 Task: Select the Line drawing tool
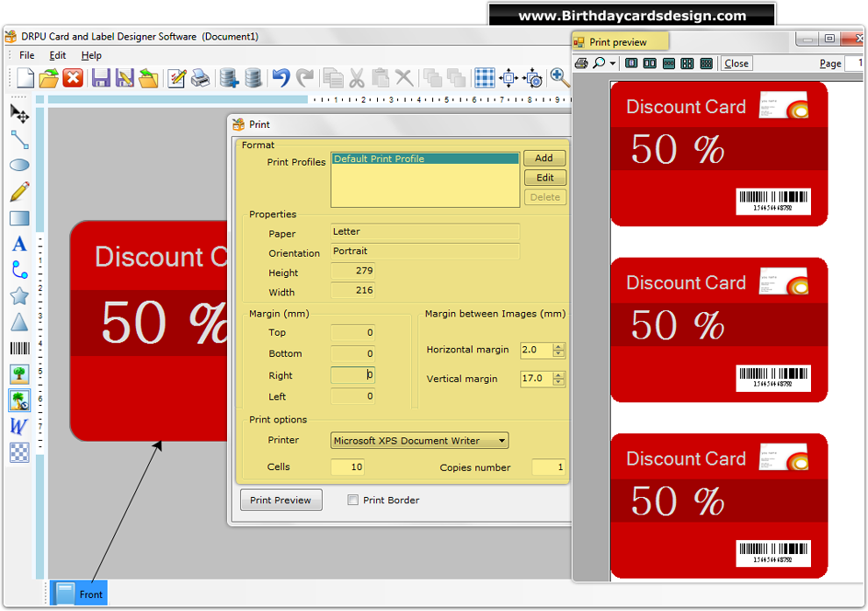(x=19, y=139)
